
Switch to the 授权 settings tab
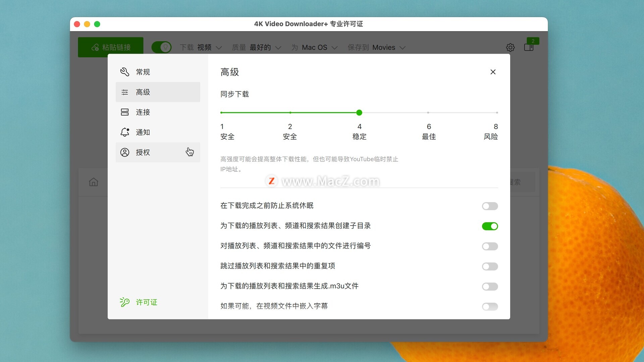click(x=158, y=152)
